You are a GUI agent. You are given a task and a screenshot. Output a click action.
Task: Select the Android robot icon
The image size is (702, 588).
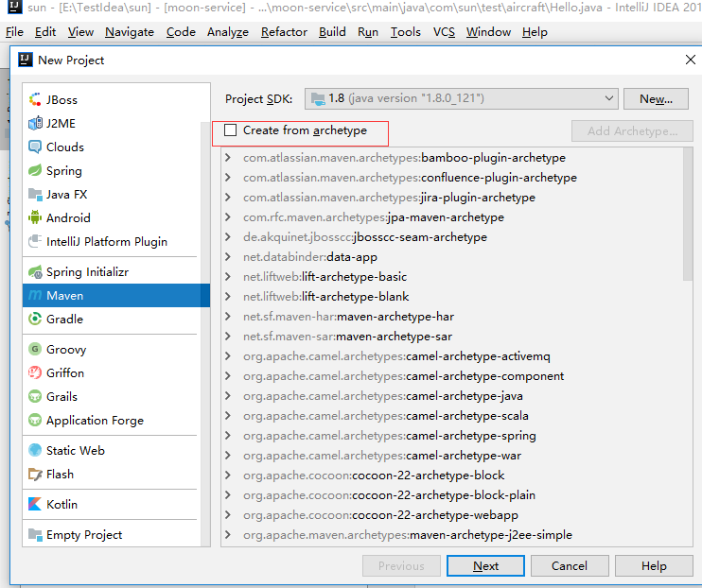[x=35, y=218]
